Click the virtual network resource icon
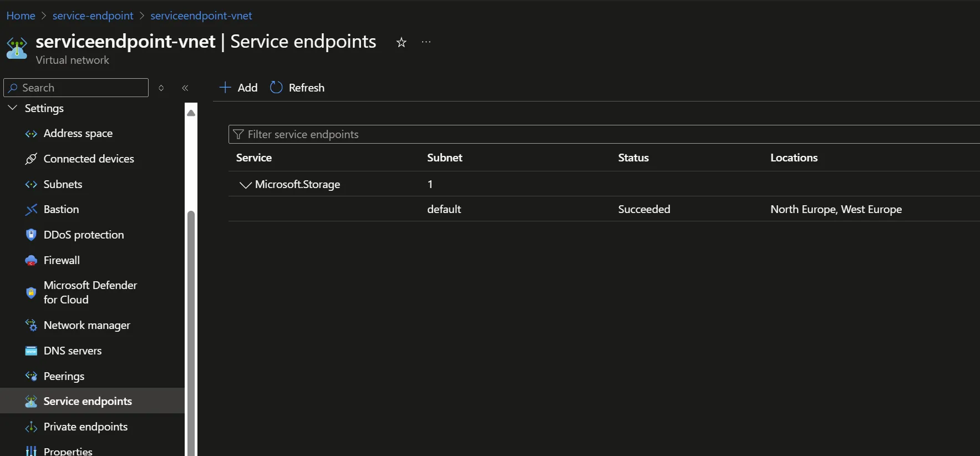Image resolution: width=980 pixels, height=456 pixels. pyautogui.click(x=17, y=48)
